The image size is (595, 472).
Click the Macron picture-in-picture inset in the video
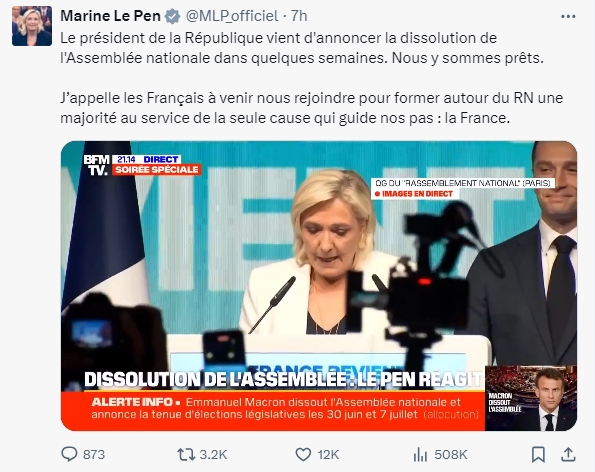point(531,398)
